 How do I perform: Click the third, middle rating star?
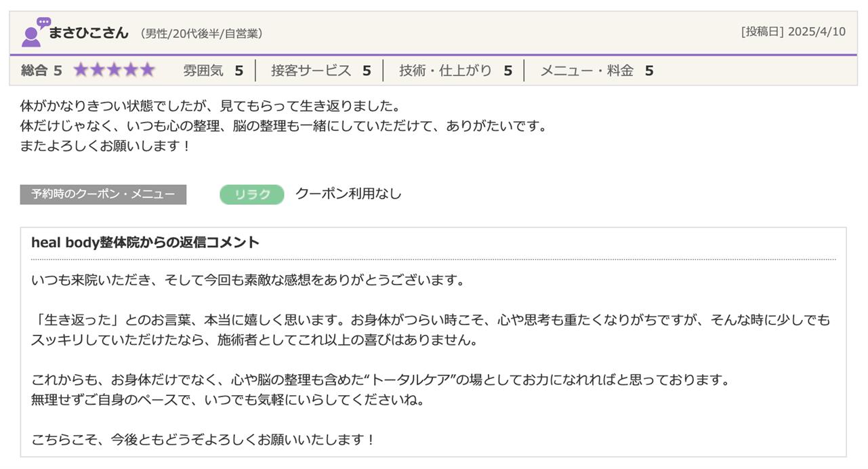[114, 70]
